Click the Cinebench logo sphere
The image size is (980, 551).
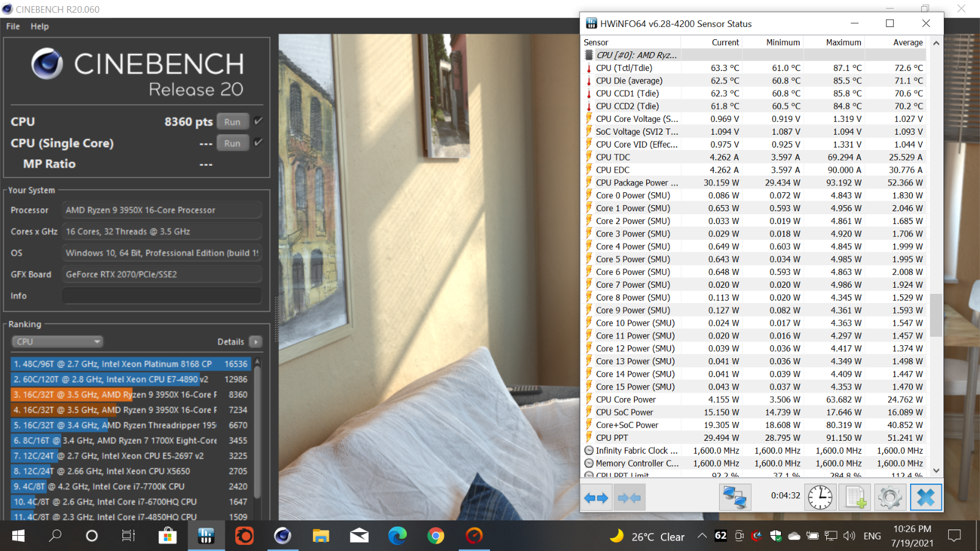47,64
